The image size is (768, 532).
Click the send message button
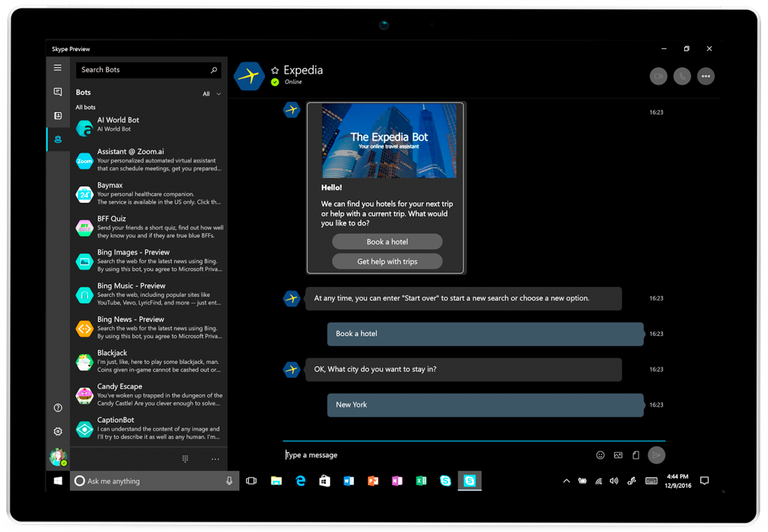656,455
